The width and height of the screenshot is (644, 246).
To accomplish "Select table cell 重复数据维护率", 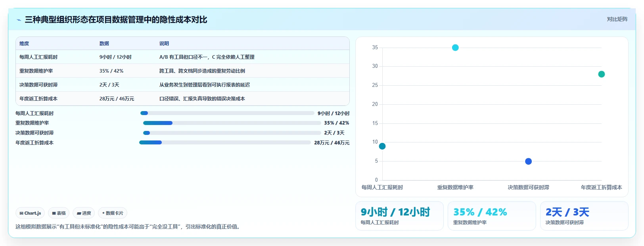I will pos(36,71).
